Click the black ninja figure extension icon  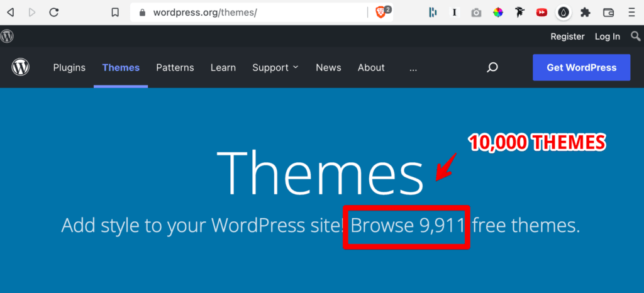(x=519, y=13)
